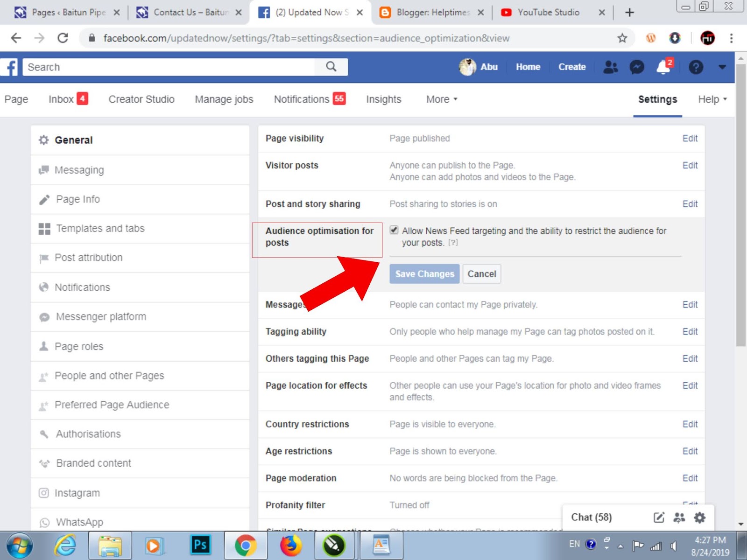Click the Facebook logo

9,67
